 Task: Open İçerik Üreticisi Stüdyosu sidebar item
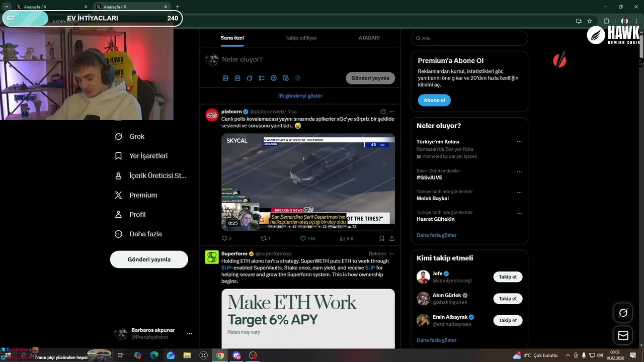tap(150, 175)
